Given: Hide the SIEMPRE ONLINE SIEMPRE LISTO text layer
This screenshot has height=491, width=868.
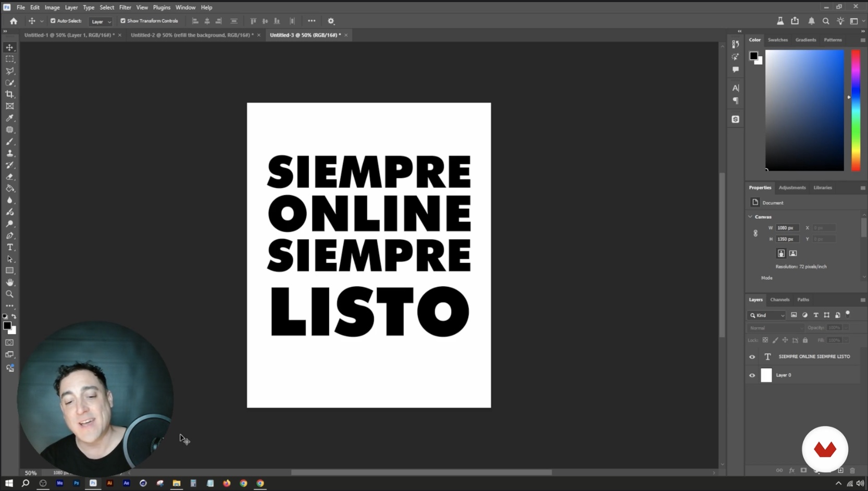Looking at the screenshot, I should (x=752, y=357).
